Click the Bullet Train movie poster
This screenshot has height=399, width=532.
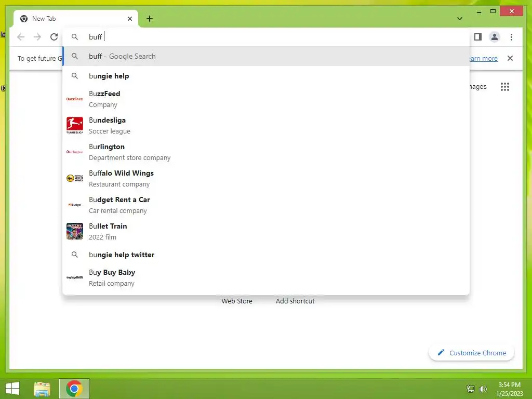[x=75, y=231]
